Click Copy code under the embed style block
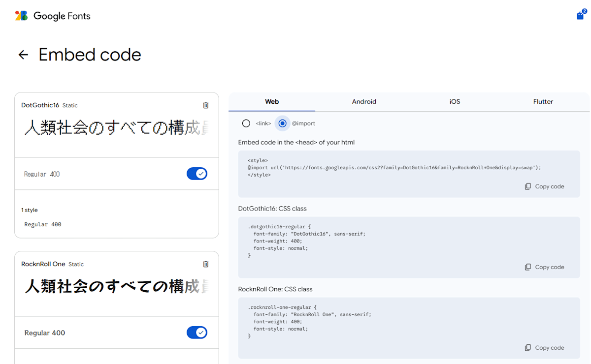 (x=549, y=186)
